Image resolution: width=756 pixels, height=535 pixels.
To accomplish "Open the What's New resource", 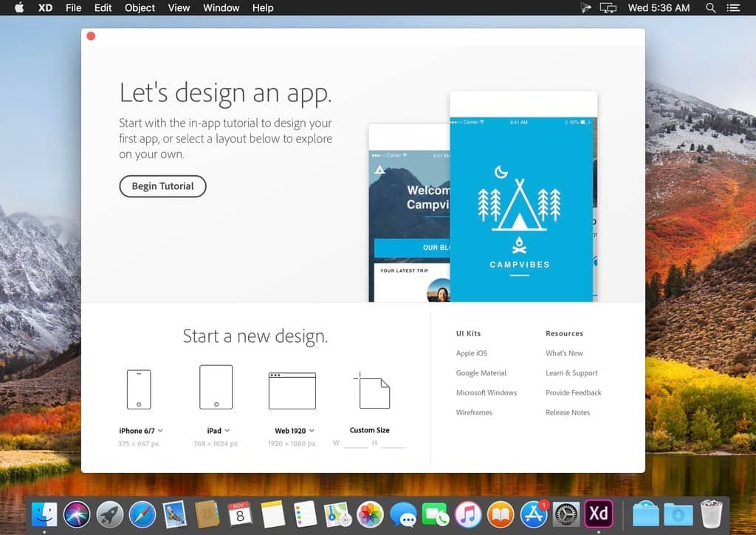I will [x=564, y=352].
